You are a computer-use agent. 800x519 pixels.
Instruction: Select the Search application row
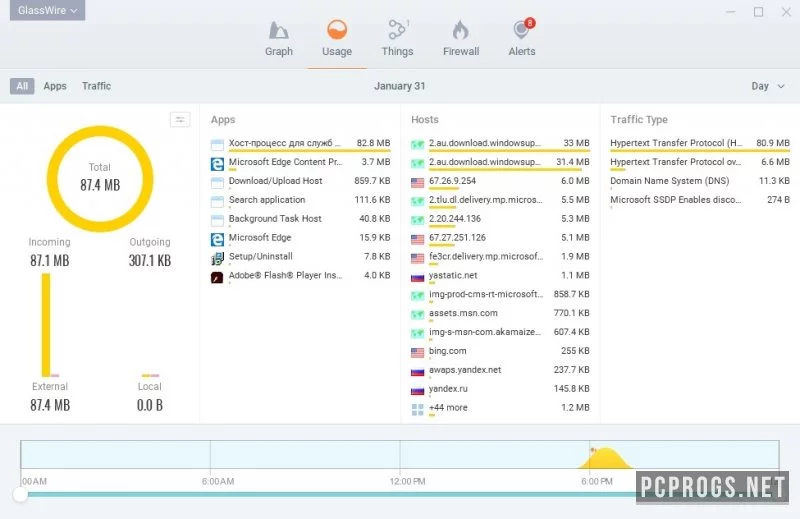[x=301, y=200]
